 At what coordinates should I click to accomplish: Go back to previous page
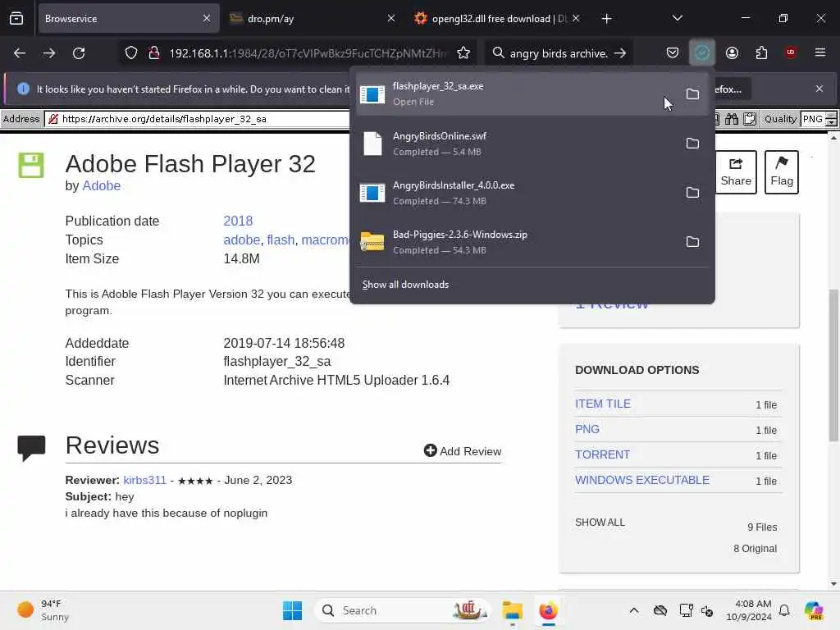(x=20, y=53)
